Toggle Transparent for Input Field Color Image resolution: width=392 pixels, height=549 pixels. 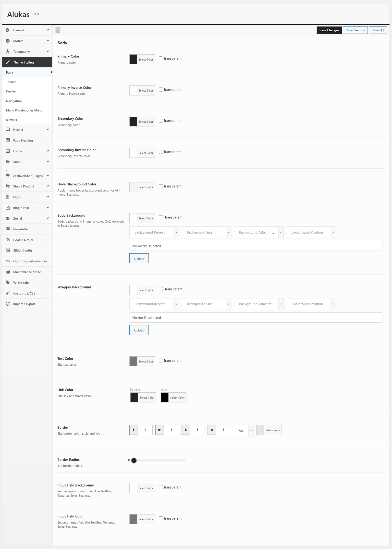(161, 518)
